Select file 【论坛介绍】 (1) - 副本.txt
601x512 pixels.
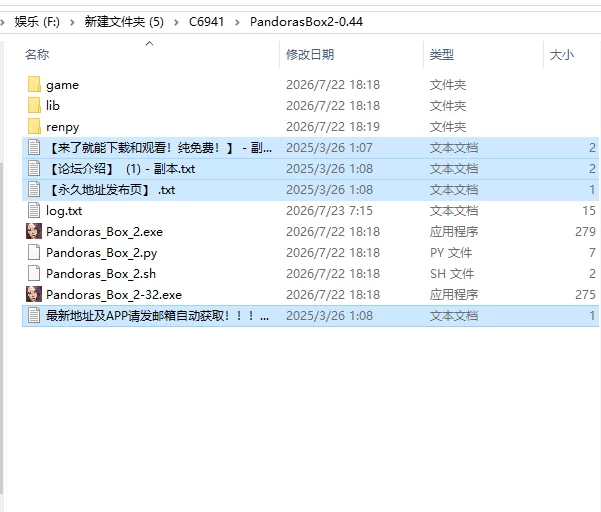coord(121,169)
